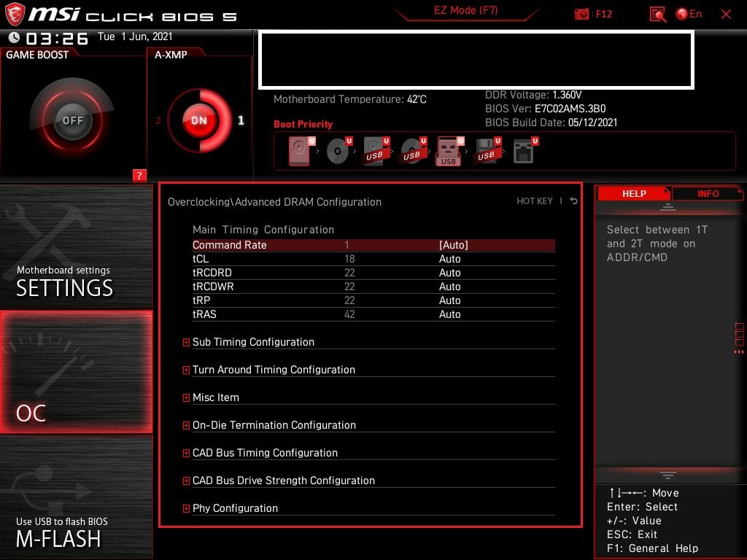Switch to EZ Mode (F7)
The height and width of the screenshot is (560, 747).
pyautogui.click(x=466, y=10)
